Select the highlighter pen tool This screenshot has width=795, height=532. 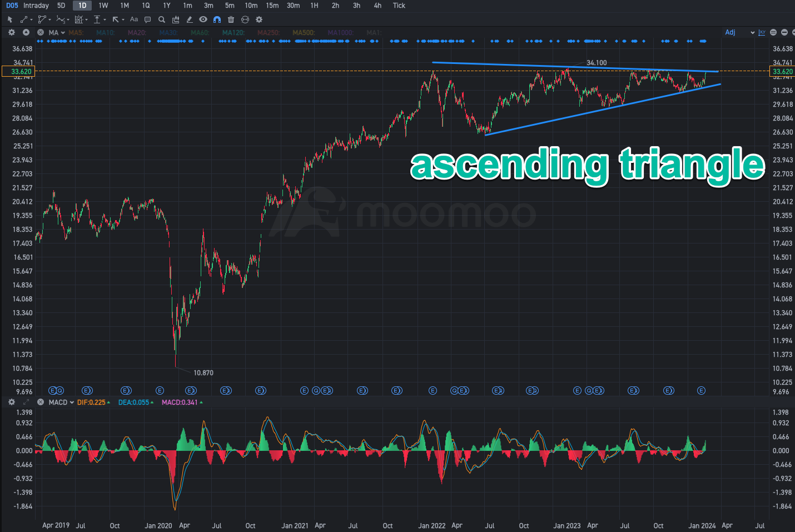coord(190,19)
